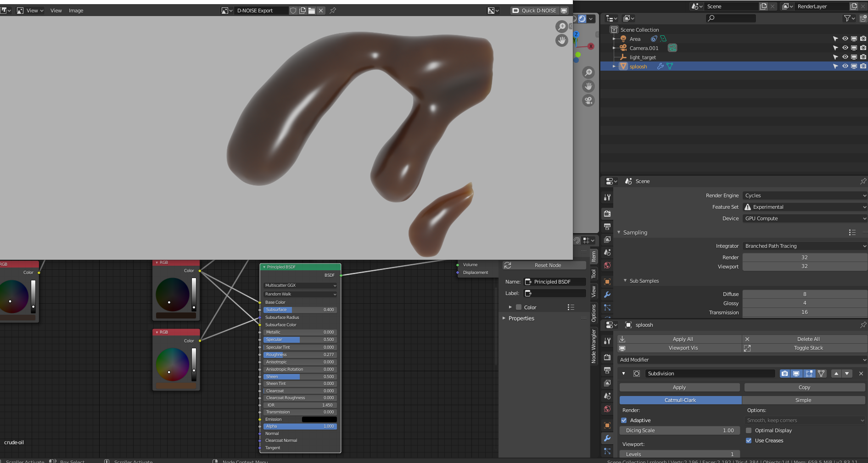Viewport: 868px width, 463px height.
Task: Move the Subdivision modifier down
Action: click(x=847, y=374)
